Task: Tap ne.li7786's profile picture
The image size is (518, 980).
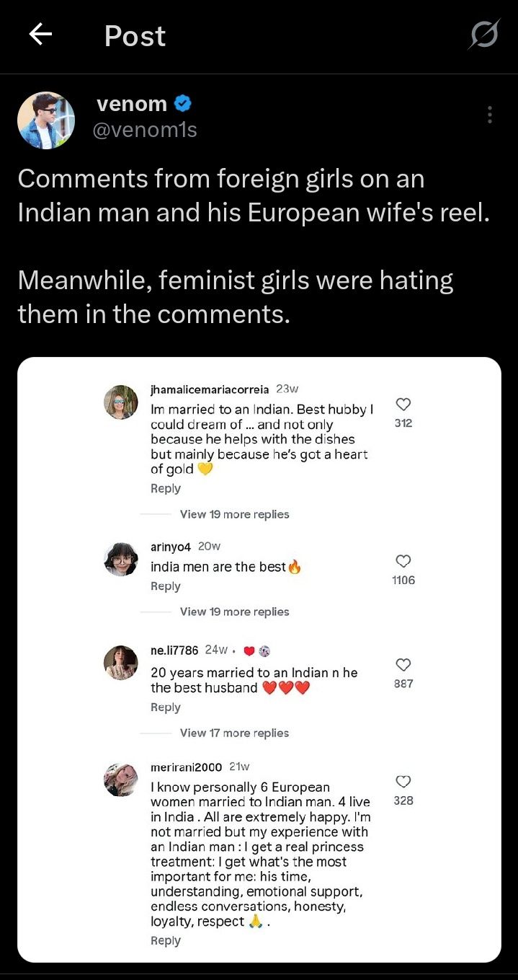Action: 121,662
